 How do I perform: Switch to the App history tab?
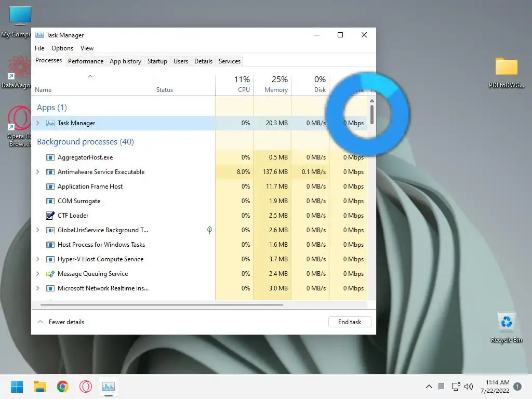125,61
